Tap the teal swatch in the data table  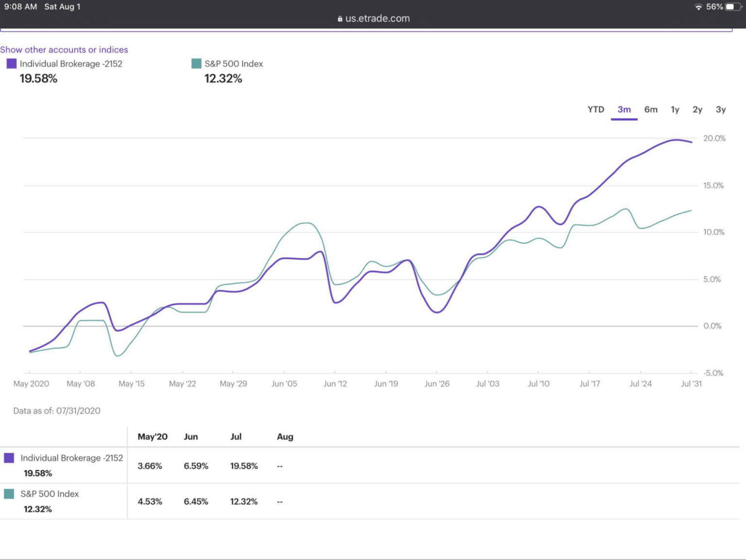(10, 493)
